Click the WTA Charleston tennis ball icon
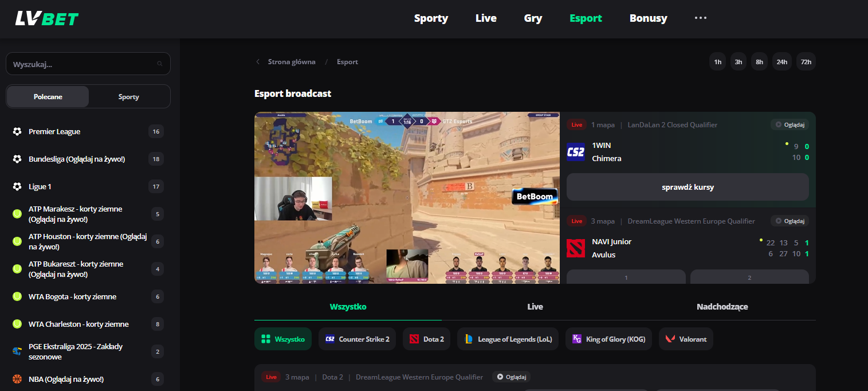868x391 pixels. tap(17, 324)
